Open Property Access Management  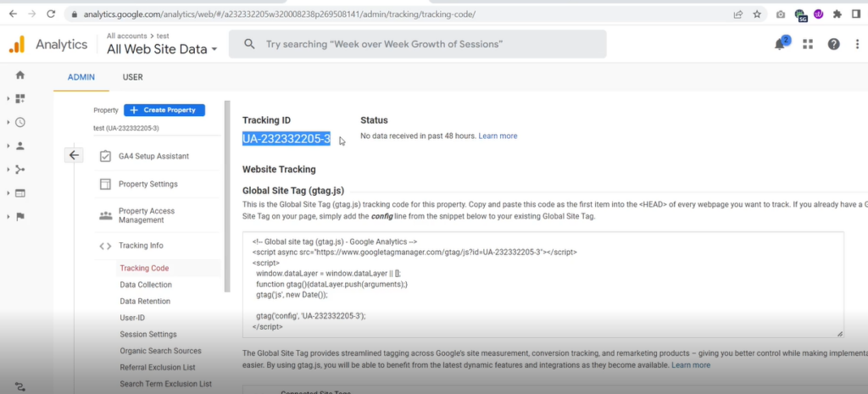pyautogui.click(x=146, y=215)
